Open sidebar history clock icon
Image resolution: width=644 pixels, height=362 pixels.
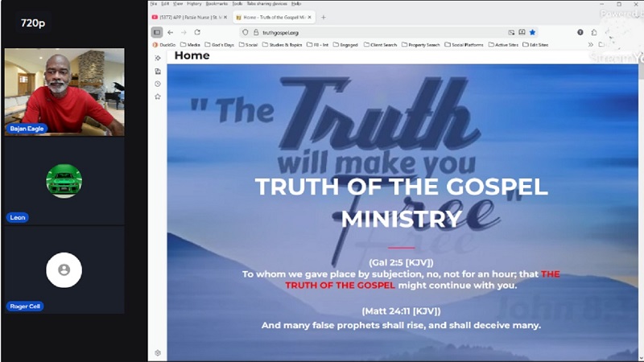(x=158, y=84)
